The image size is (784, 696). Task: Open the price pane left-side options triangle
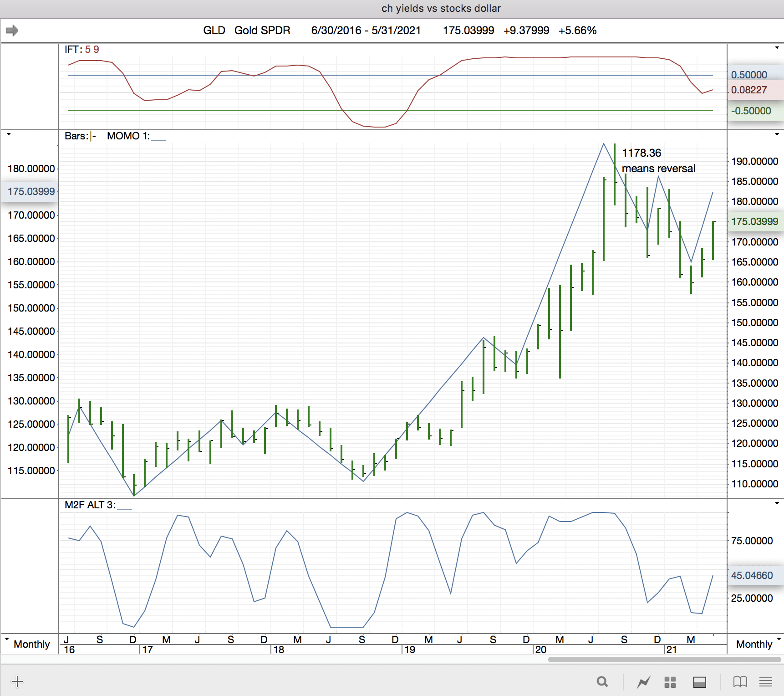(x=8, y=134)
